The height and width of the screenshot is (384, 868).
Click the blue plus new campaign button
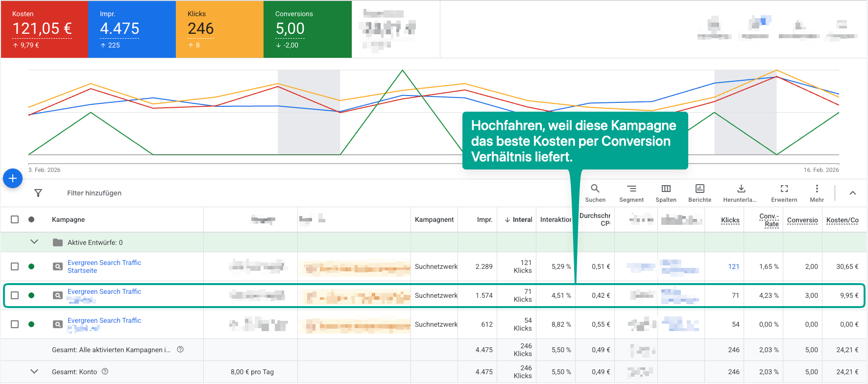pyautogui.click(x=13, y=178)
